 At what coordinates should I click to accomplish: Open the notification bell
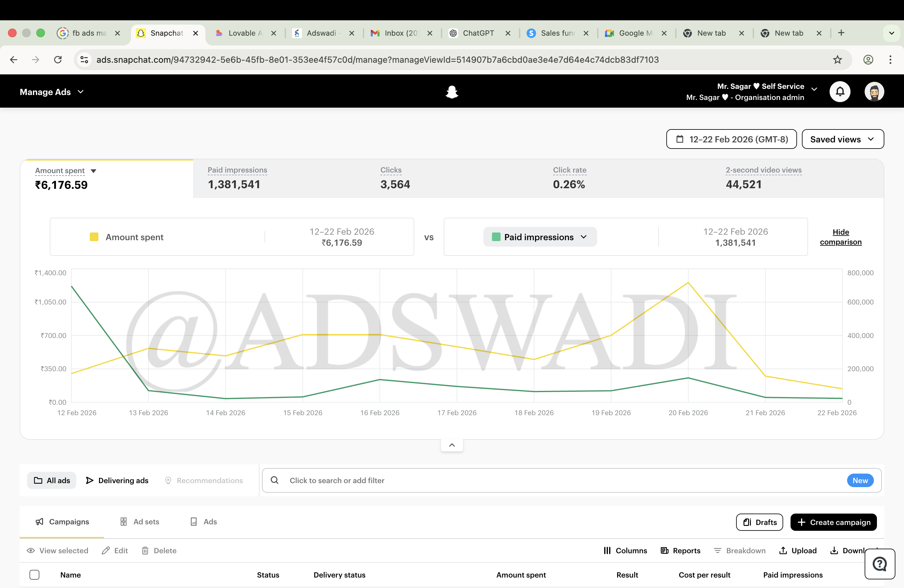click(839, 92)
